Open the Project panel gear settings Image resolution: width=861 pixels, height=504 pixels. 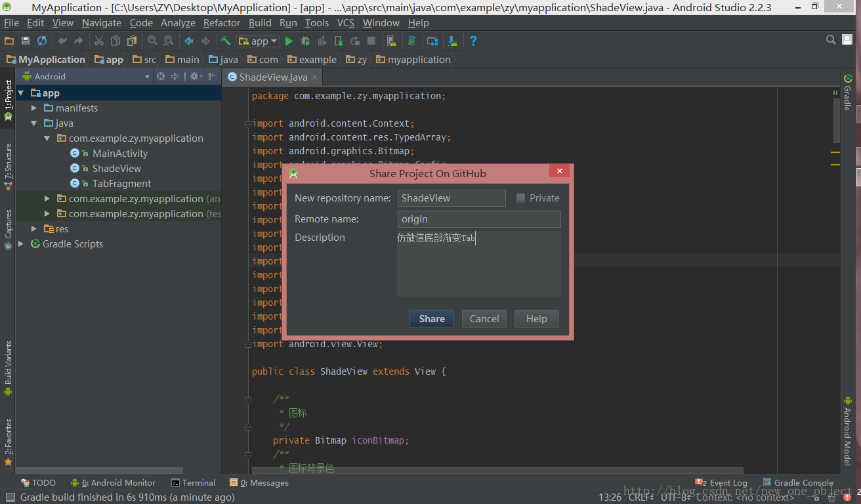pyautogui.click(x=195, y=76)
